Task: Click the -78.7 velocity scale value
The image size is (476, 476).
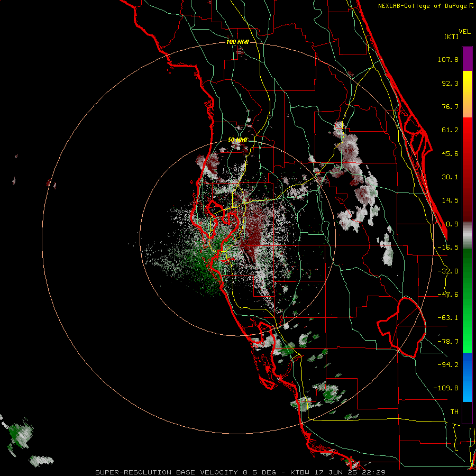Action: (x=448, y=342)
